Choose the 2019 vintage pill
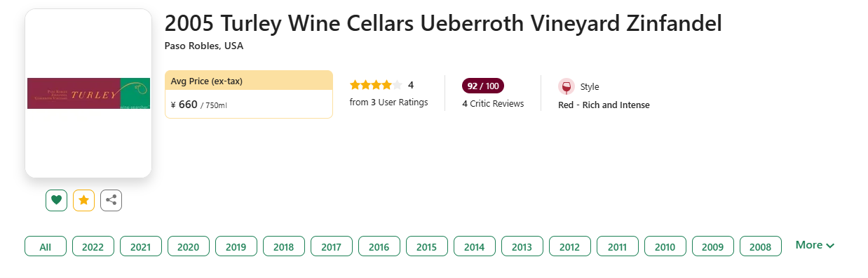This screenshot has width=868, height=278. (x=236, y=246)
